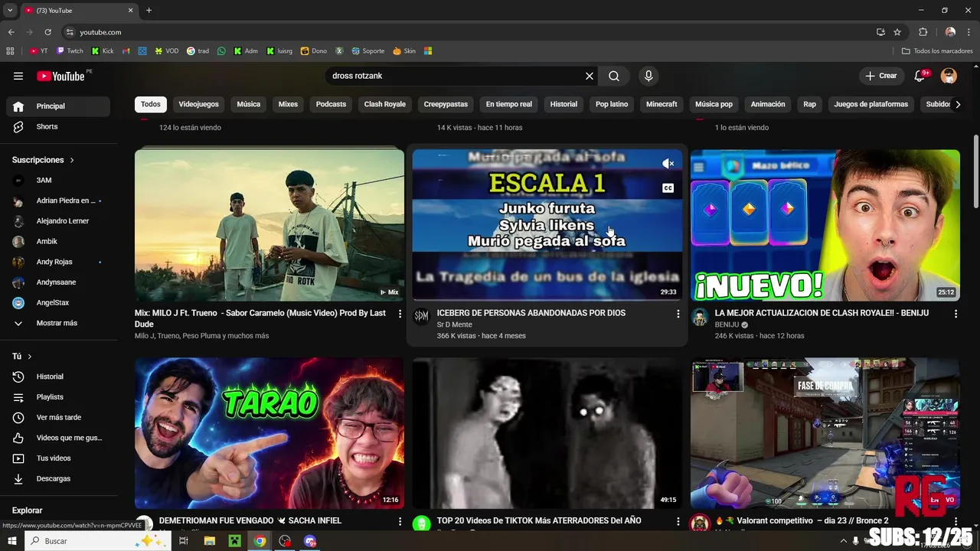980x551 pixels.
Task: Expand Mostrar más subscriptions
Action: click(58, 323)
